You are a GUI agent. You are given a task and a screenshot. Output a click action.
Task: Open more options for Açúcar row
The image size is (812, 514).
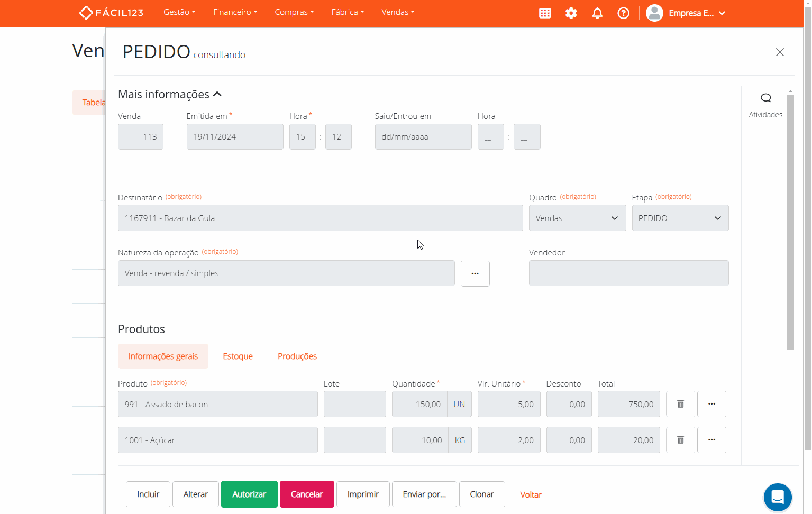click(711, 440)
